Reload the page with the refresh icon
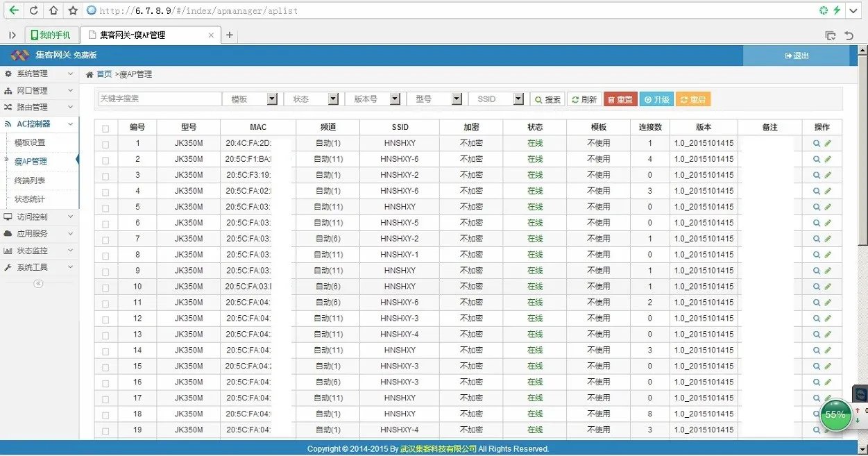Image resolution: width=868 pixels, height=456 pixels. pyautogui.click(x=33, y=10)
